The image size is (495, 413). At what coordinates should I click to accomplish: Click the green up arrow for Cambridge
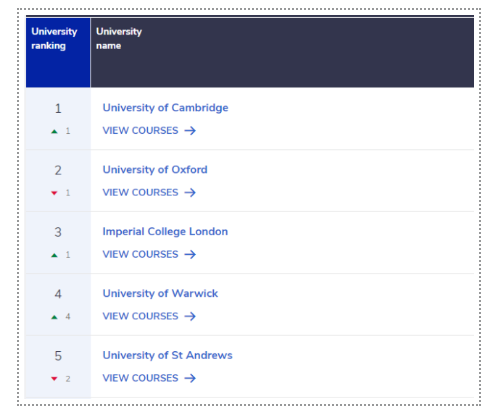(x=54, y=131)
